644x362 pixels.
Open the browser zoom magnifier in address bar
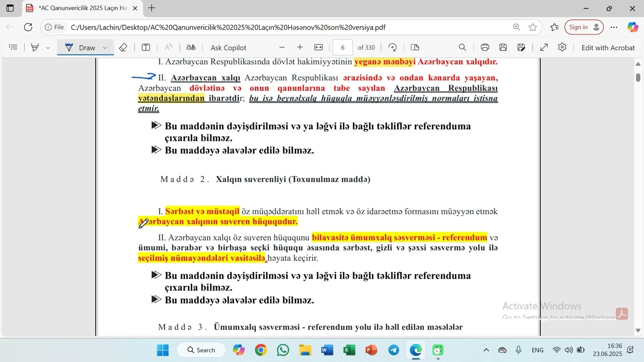[x=517, y=27]
